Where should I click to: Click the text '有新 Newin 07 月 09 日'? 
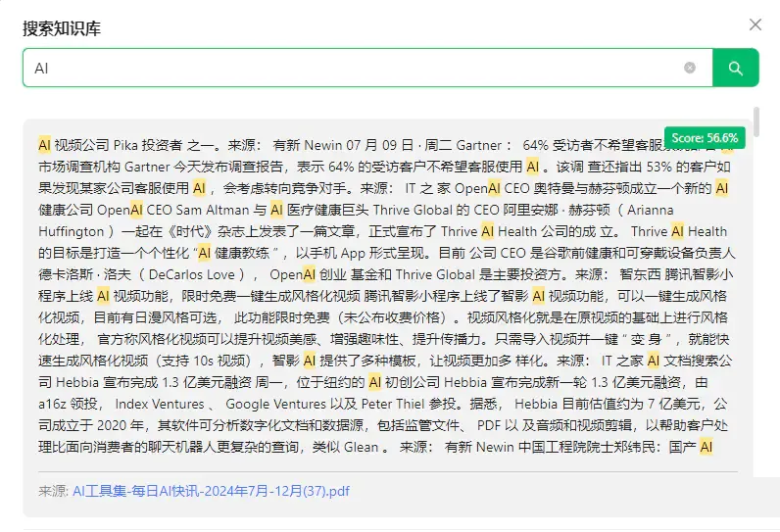click(x=343, y=145)
